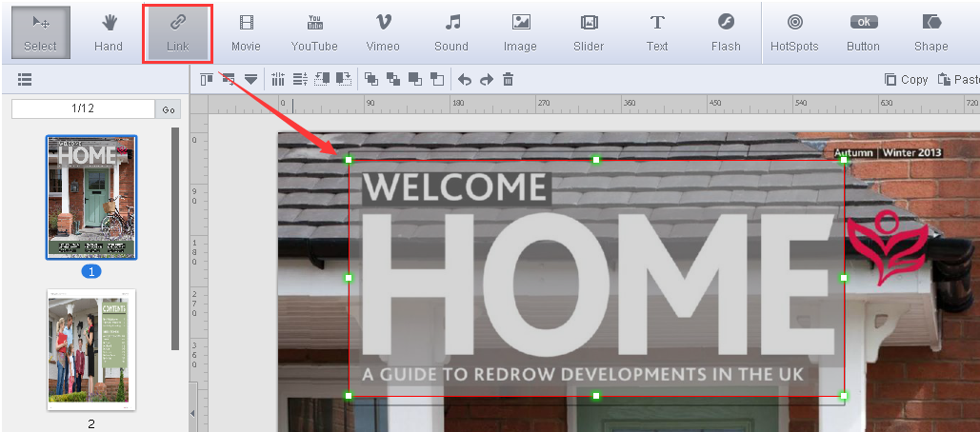Insert an Image element
The height and width of the screenshot is (432, 980).
pyautogui.click(x=521, y=32)
